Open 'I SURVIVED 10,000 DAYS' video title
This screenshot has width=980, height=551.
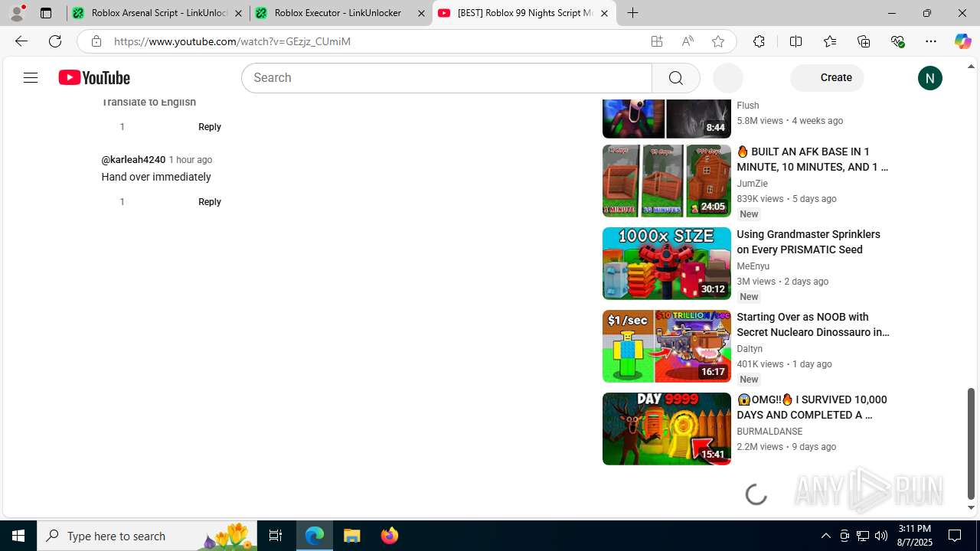click(x=812, y=407)
